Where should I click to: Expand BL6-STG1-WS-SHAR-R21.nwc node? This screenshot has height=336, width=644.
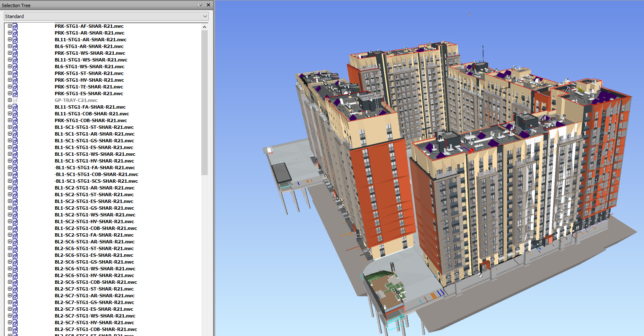pos(10,67)
